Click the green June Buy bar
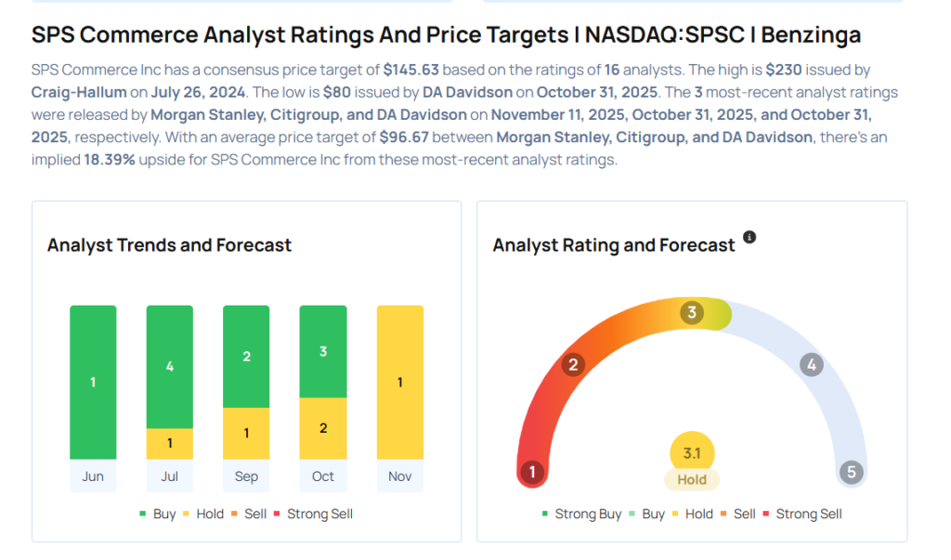Image resolution: width=951 pixels, height=560 pixels. 93,382
